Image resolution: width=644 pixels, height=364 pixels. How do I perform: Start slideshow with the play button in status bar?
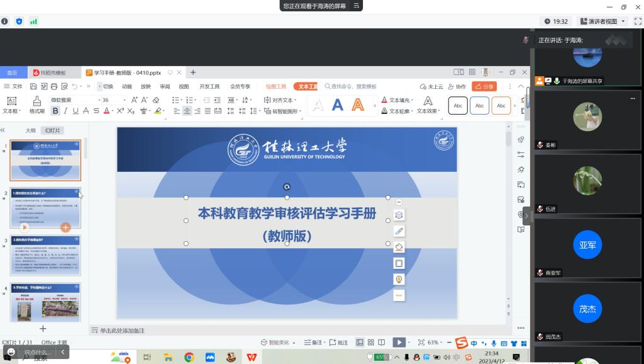click(x=398, y=343)
